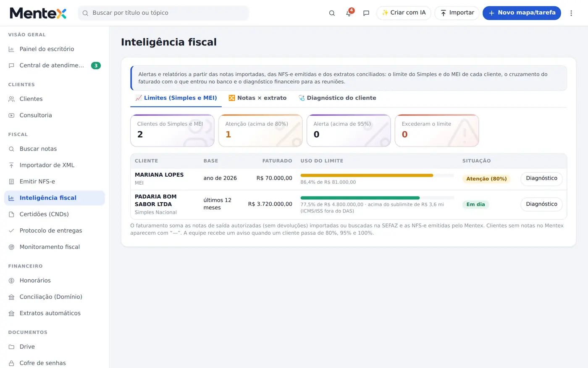
Task: Click the Emitir NFS-e document icon
Action: coord(11,182)
